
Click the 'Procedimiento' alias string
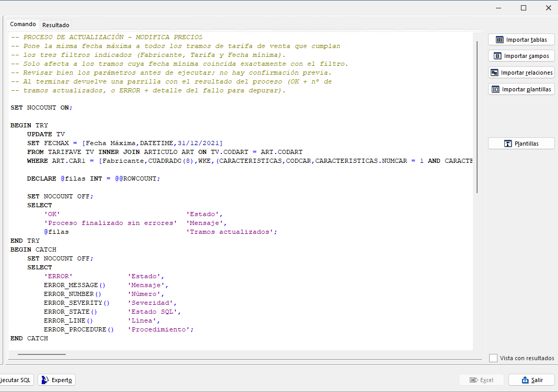(x=159, y=330)
